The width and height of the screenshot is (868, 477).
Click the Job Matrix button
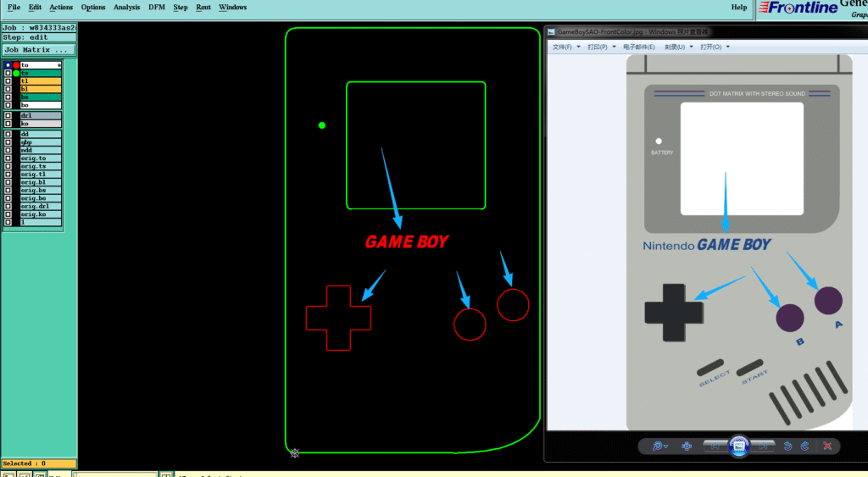point(38,50)
